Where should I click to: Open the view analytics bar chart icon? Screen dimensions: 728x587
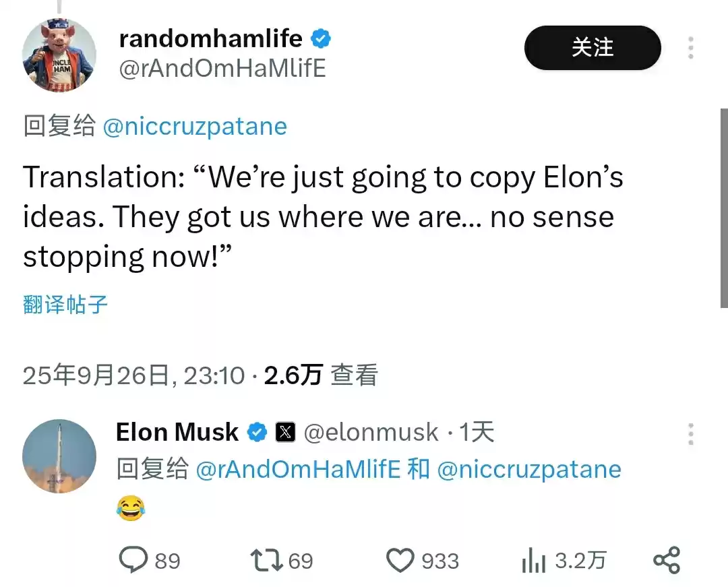pos(533,559)
